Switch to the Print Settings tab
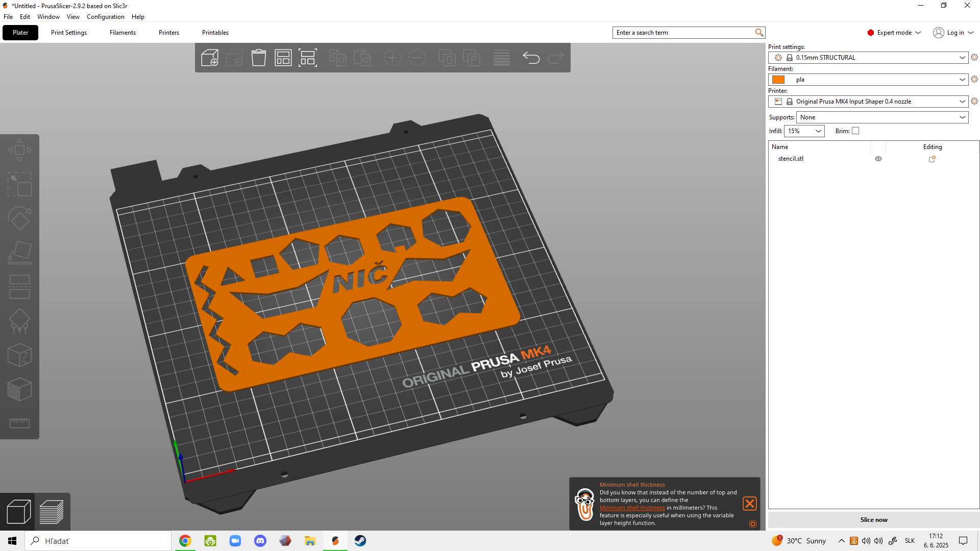 click(x=69, y=33)
